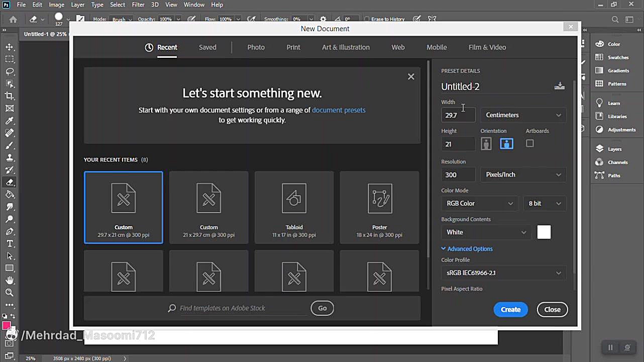Select the Crop tool
Screen dimensions: 644x362
click(10, 96)
